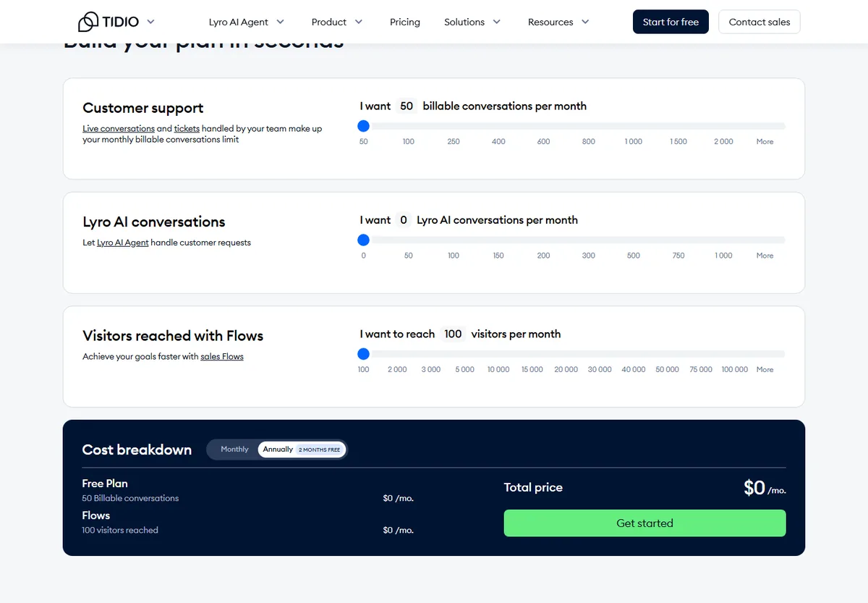
Task: Set Flows slider to 75 000 visitors
Action: (x=701, y=369)
